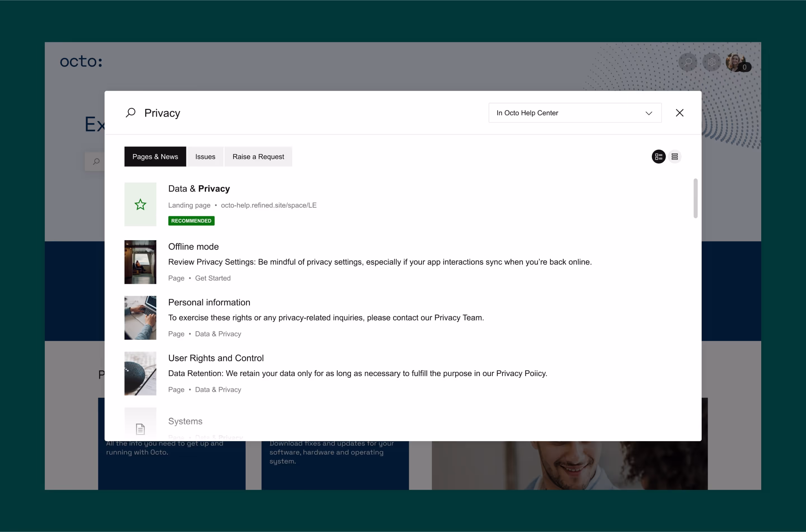Image resolution: width=806 pixels, height=532 pixels.
Task: Open the Raise a Request tab
Action: pos(258,156)
